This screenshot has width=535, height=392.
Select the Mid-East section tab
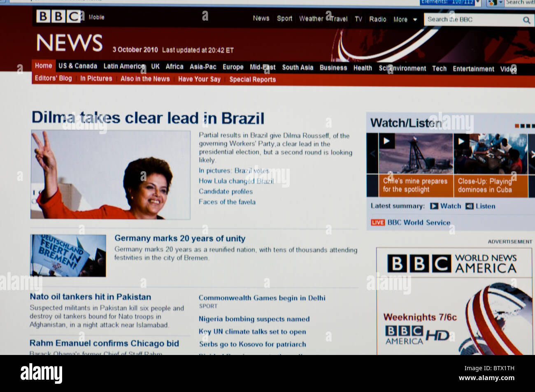(x=263, y=67)
